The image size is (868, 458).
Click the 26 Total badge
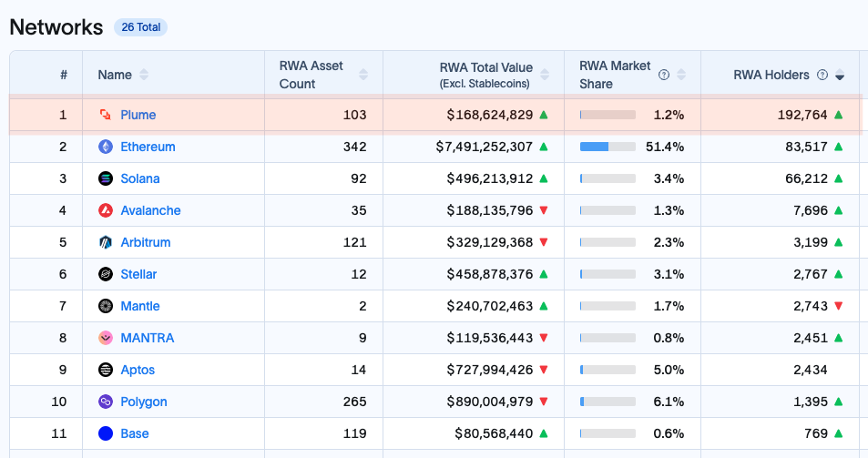point(140,27)
